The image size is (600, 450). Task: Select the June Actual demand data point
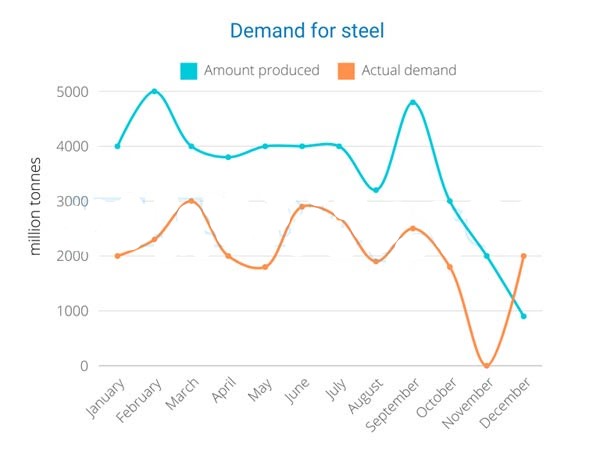pos(302,207)
